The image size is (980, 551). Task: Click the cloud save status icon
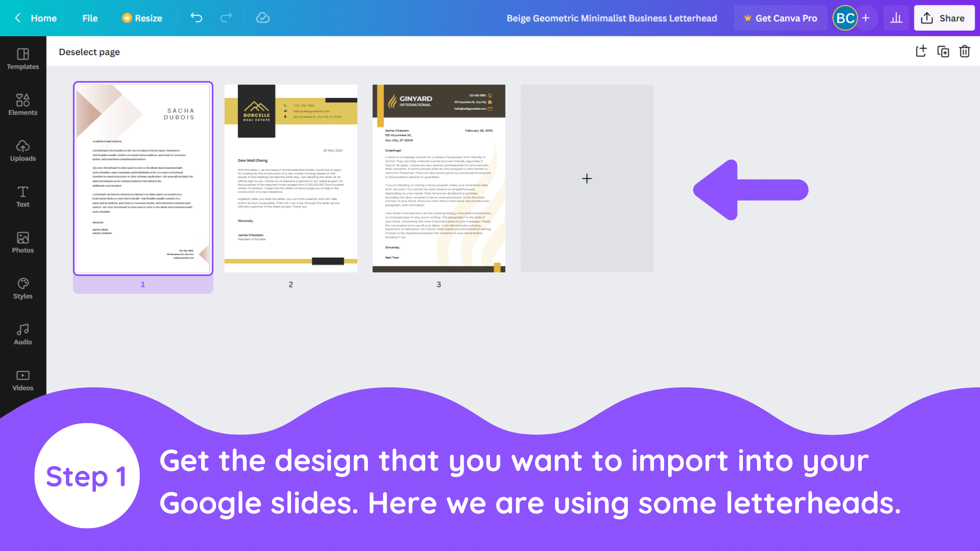(x=262, y=18)
